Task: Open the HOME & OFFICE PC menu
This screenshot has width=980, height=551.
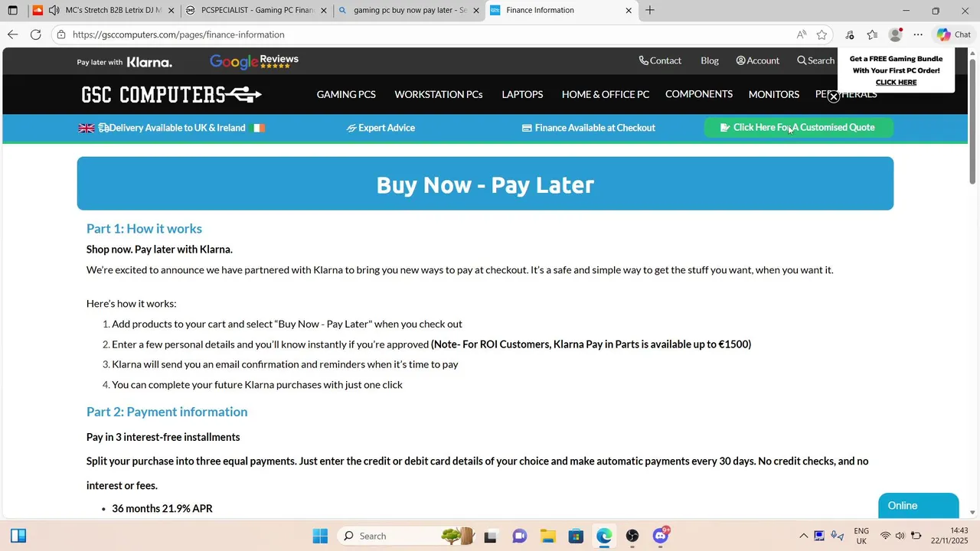Action: [606, 94]
